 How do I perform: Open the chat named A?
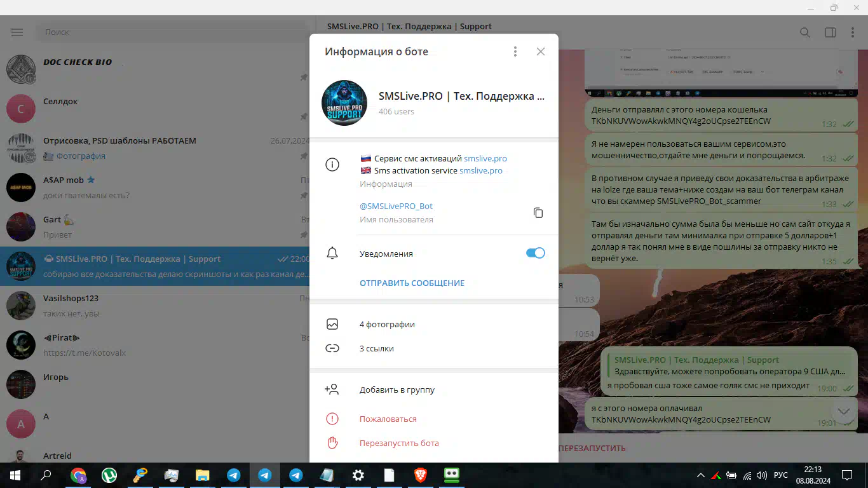(154, 424)
